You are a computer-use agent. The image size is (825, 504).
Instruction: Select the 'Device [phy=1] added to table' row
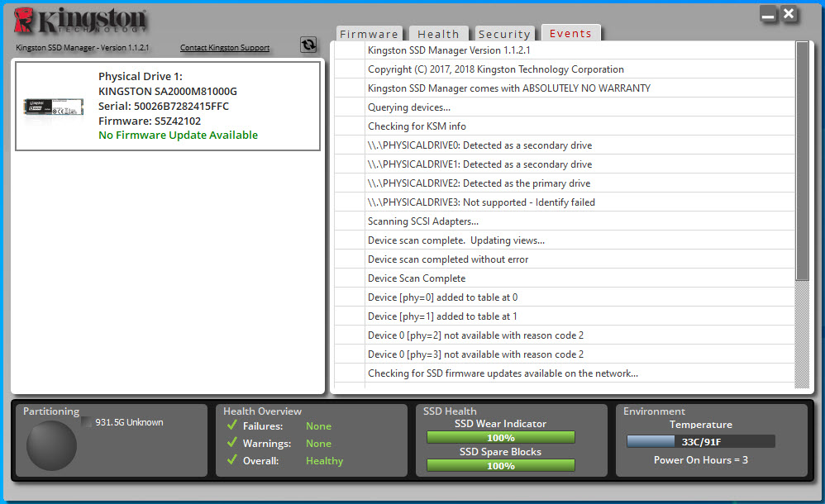click(565, 316)
